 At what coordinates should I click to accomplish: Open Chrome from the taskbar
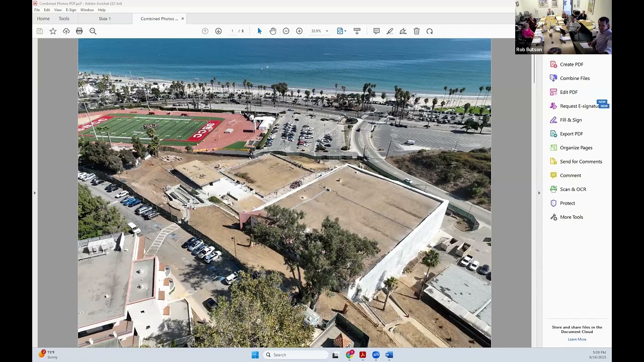click(x=349, y=355)
